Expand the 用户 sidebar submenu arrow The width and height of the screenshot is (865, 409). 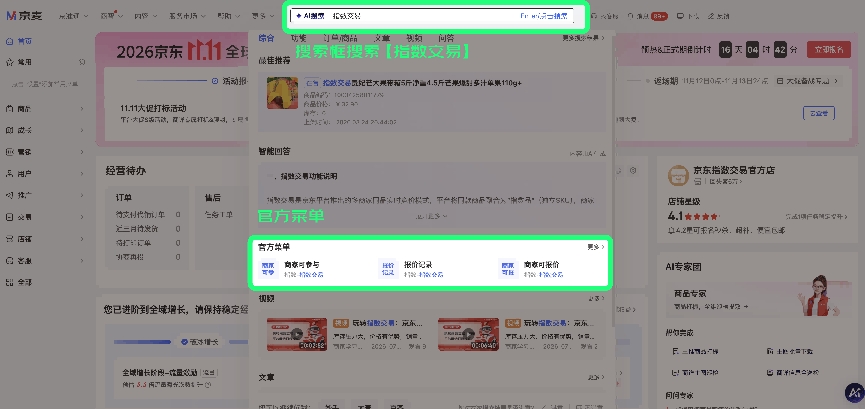click(82, 174)
